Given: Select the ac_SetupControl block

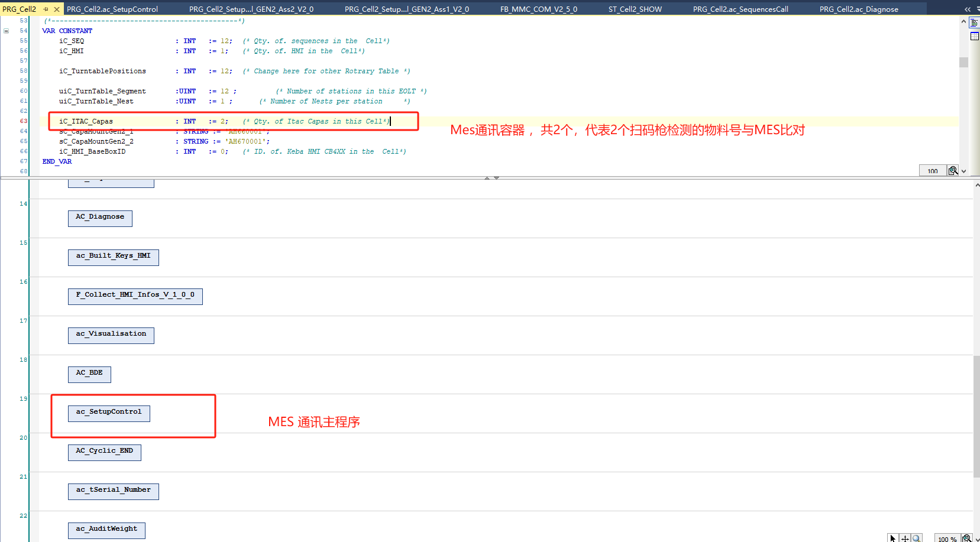Looking at the screenshot, I should pos(109,413).
